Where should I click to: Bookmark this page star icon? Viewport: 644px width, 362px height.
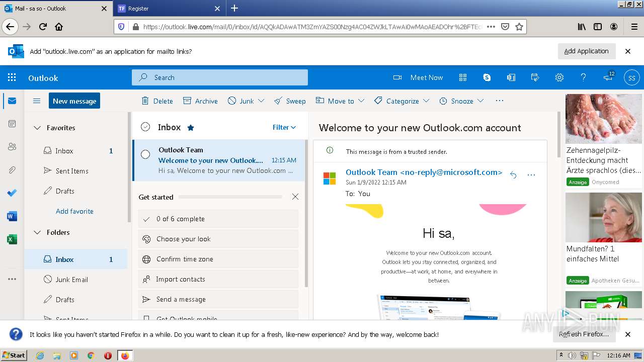(x=519, y=27)
